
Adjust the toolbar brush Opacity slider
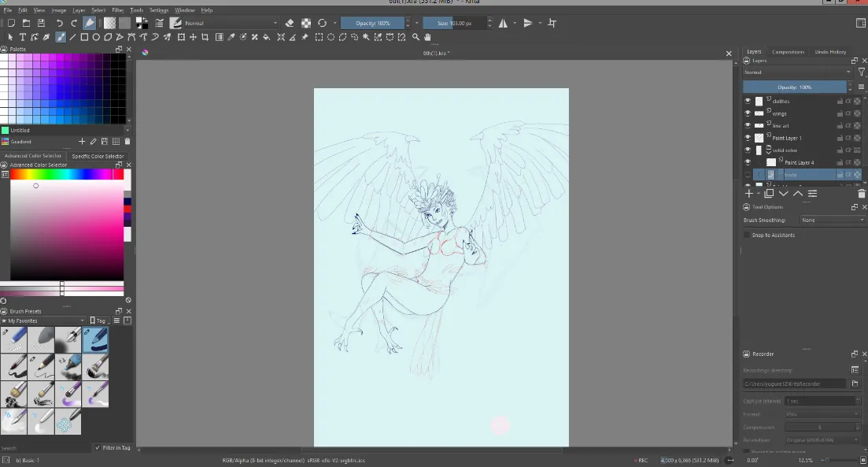click(372, 23)
